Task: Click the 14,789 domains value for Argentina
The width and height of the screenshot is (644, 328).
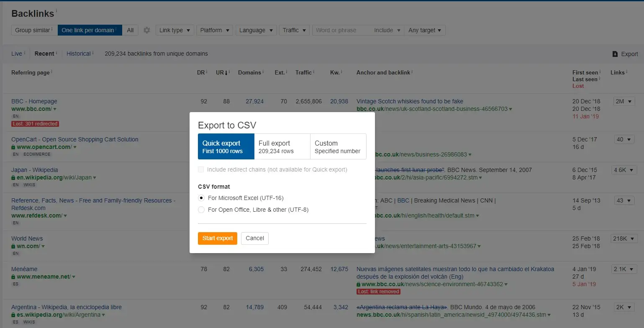Action: click(255, 307)
